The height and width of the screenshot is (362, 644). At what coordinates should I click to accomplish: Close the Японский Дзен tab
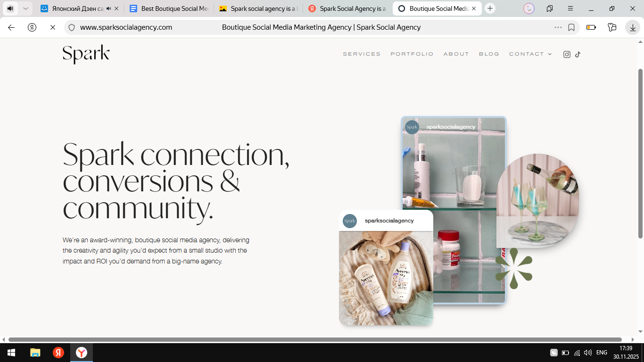pos(116,8)
